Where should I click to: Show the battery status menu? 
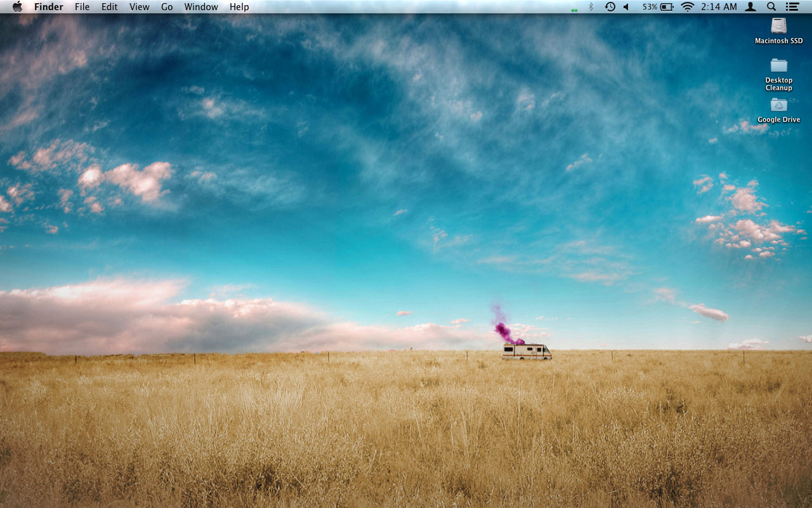(x=658, y=7)
